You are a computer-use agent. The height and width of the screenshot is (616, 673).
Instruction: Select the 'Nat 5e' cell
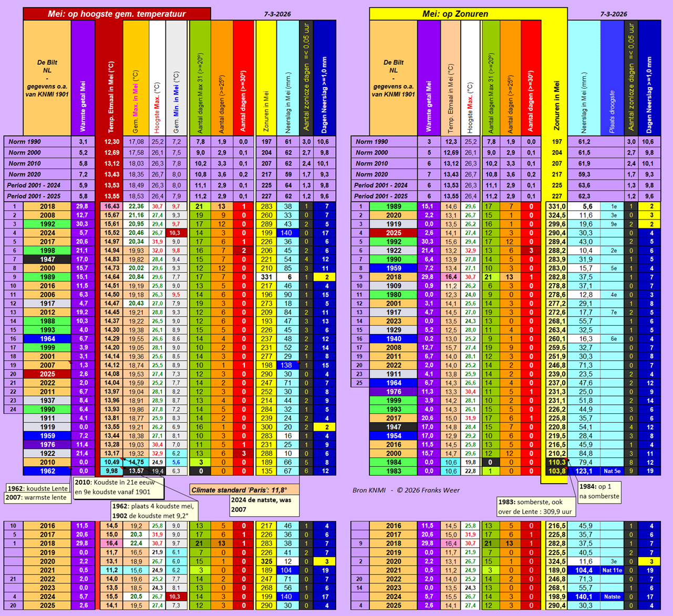[612, 471]
